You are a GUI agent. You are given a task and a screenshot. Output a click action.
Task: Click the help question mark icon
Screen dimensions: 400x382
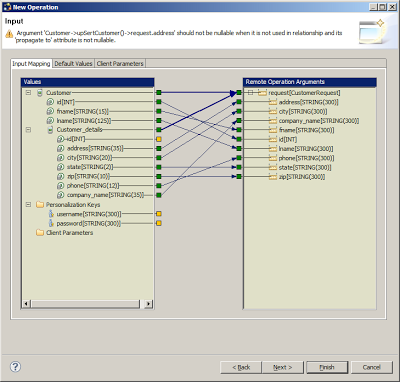click(x=15, y=367)
